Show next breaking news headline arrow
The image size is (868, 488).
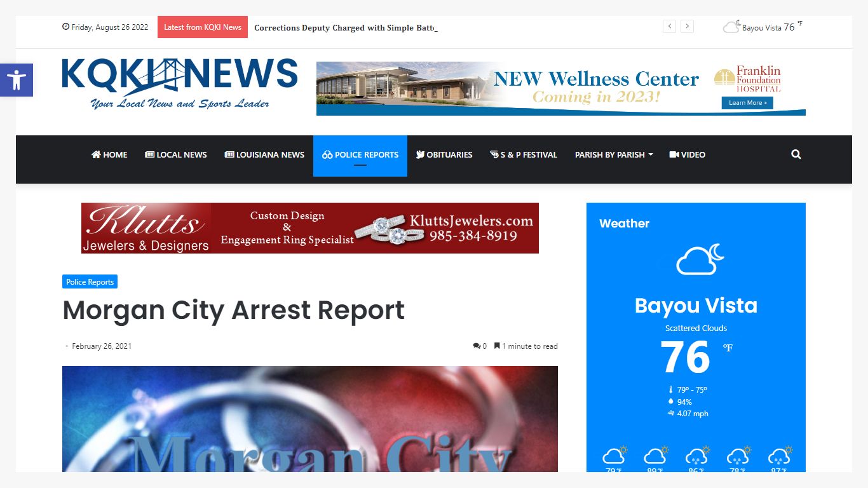coord(687,26)
